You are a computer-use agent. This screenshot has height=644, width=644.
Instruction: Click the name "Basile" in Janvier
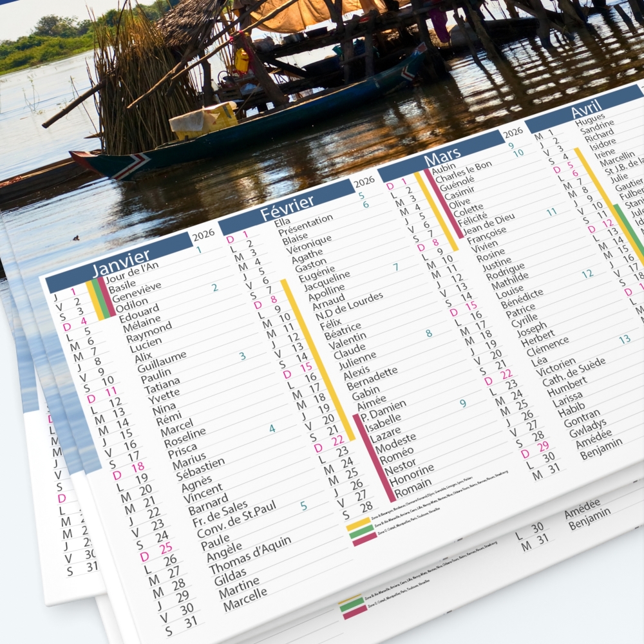point(122,287)
